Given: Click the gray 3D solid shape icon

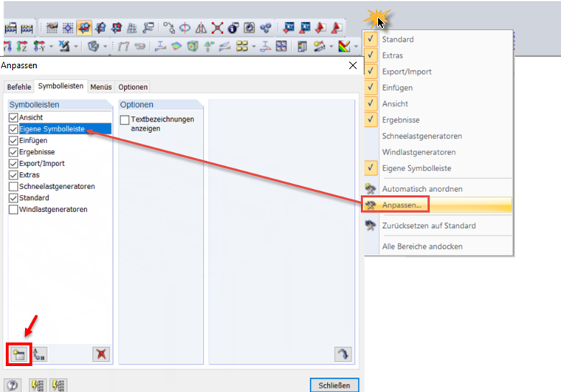Looking at the screenshot, I should coord(94,46).
